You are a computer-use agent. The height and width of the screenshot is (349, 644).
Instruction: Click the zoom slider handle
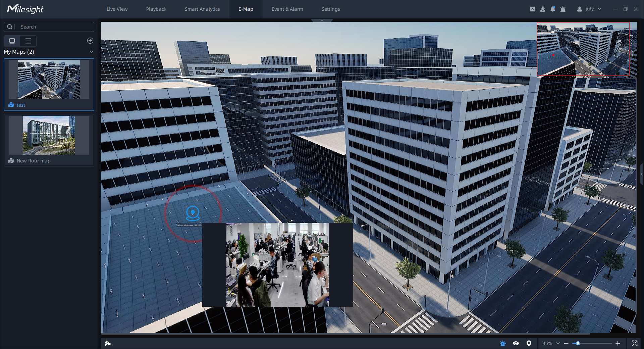[x=578, y=343]
